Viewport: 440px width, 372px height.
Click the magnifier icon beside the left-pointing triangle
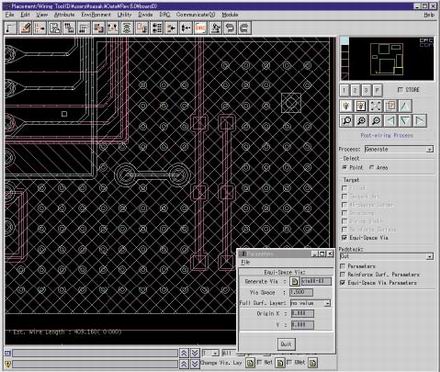376,120
